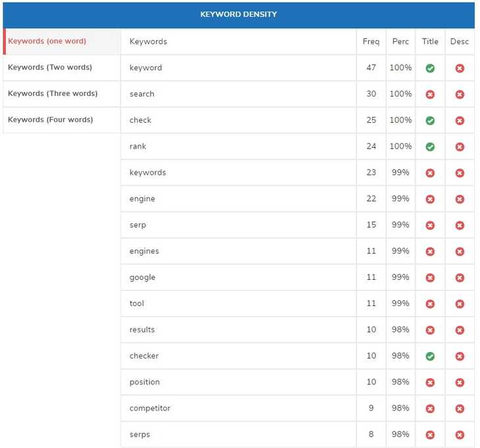Switch to Keywords (Two words) tab
This screenshot has width=480, height=448.
[62, 68]
